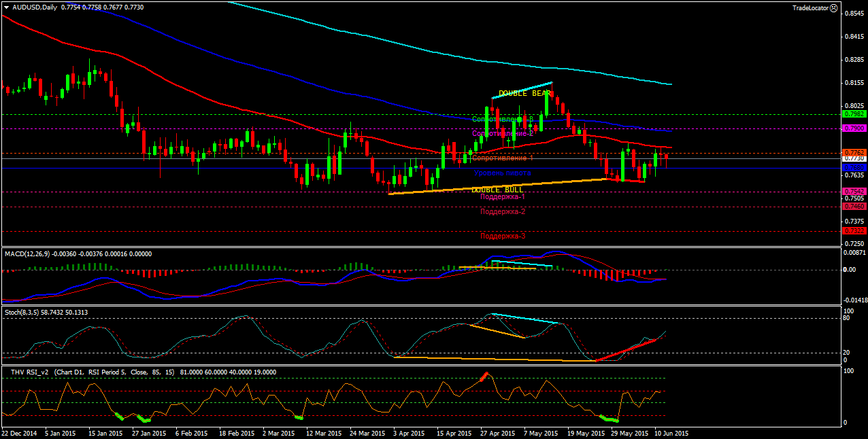Viewport: 868px width, 439px height.
Task: Open one-click trading arrow beside AUDUSD,Daily
Action: [7, 7]
